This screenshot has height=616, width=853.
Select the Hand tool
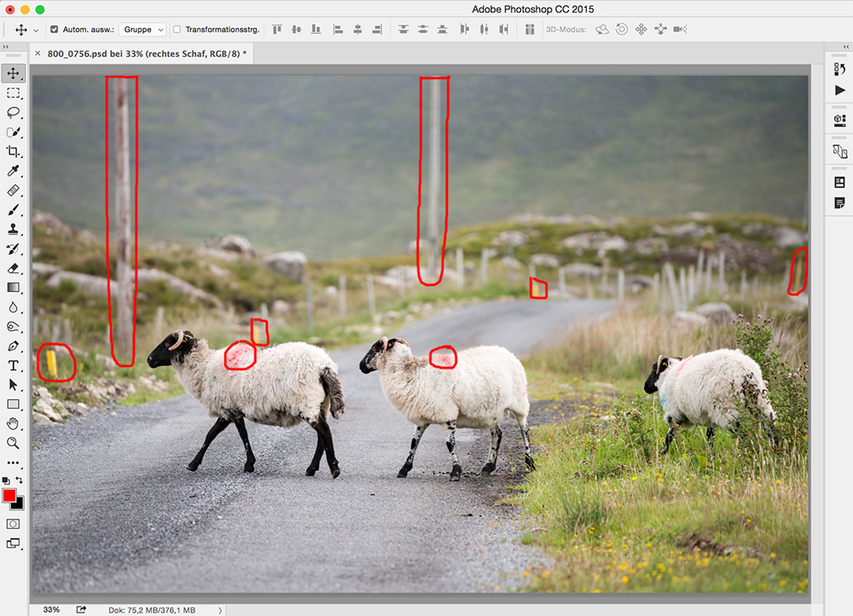[13, 423]
